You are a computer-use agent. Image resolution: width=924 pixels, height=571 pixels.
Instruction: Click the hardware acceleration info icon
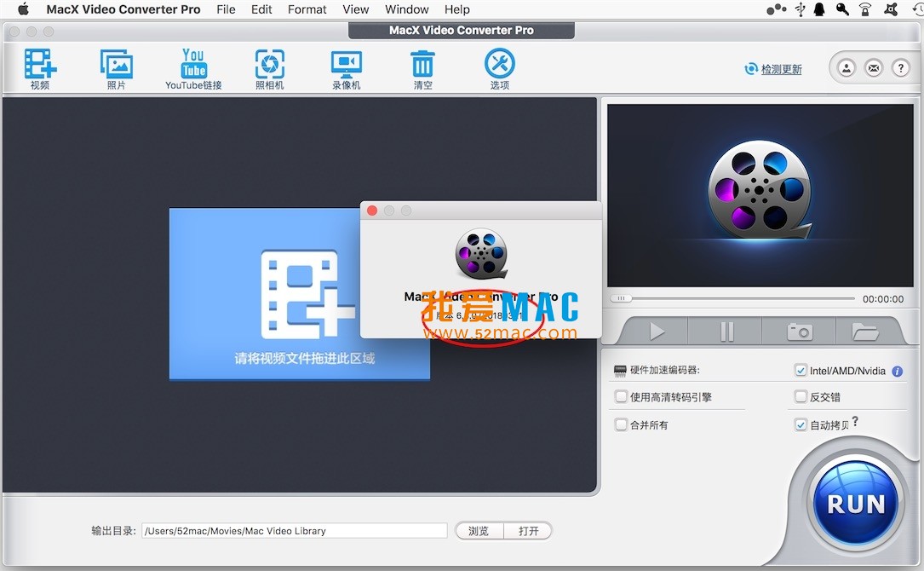point(898,371)
